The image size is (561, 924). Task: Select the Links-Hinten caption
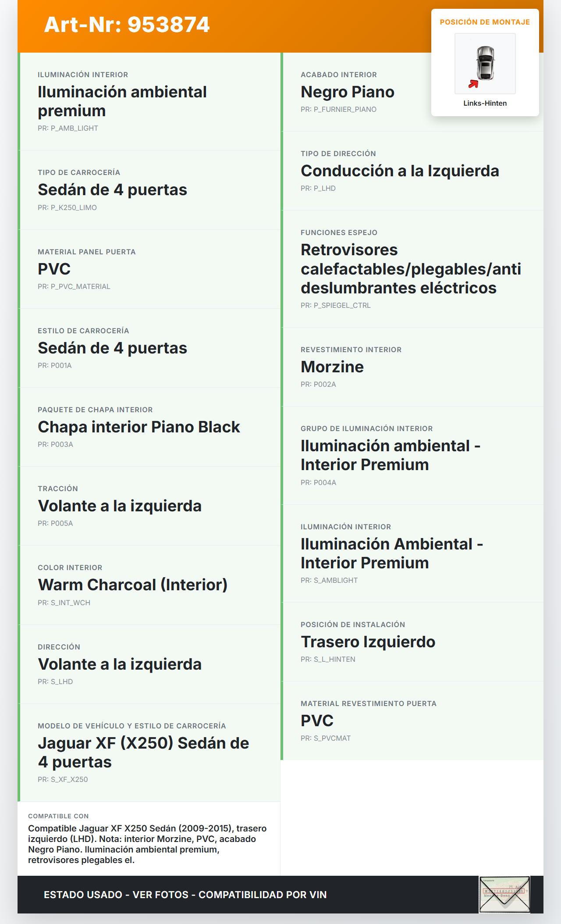[x=485, y=103]
